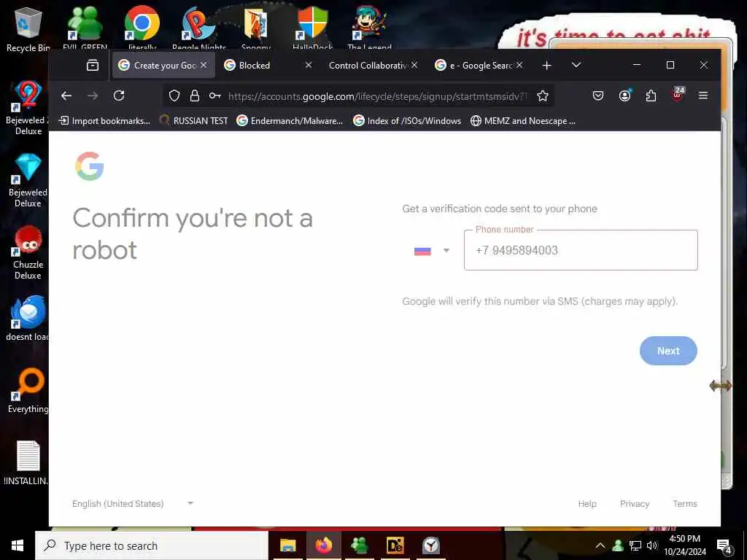Viewport: 747px width, 560px height.
Task: Open Peggle Nights desktop shortcut
Action: coord(199,28)
